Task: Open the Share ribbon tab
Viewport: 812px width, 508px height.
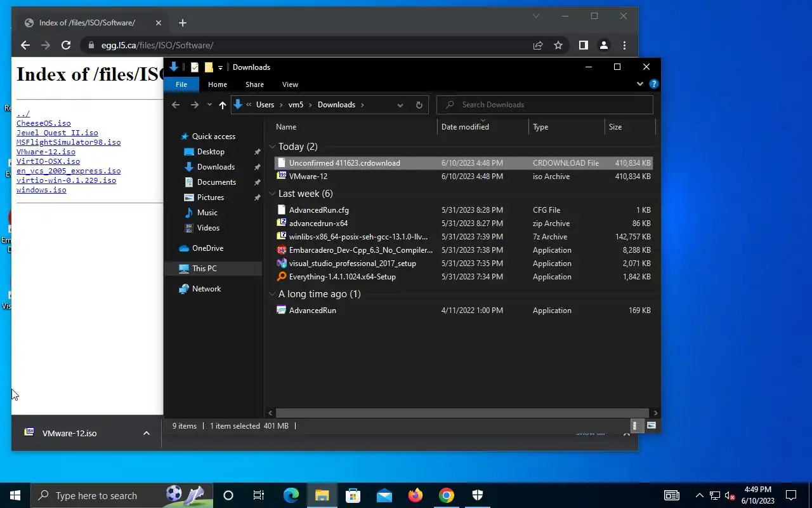Action: tap(254, 84)
